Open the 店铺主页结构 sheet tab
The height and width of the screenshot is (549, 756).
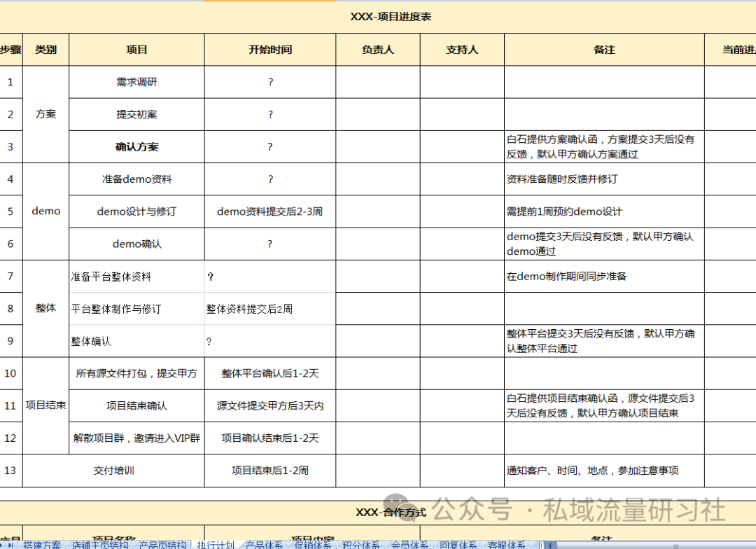[x=100, y=545]
